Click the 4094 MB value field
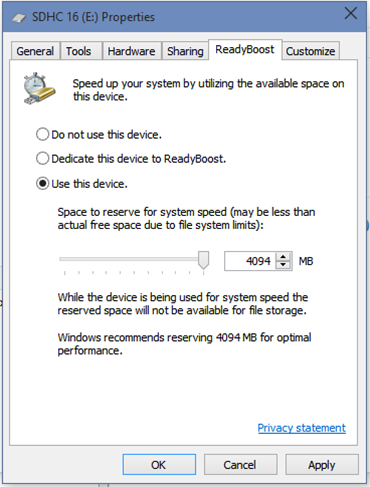 click(x=251, y=261)
